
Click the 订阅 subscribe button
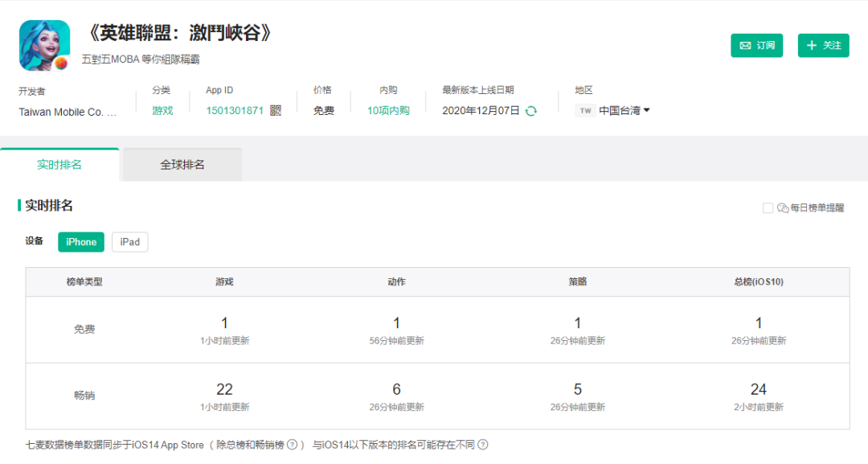point(757,45)
